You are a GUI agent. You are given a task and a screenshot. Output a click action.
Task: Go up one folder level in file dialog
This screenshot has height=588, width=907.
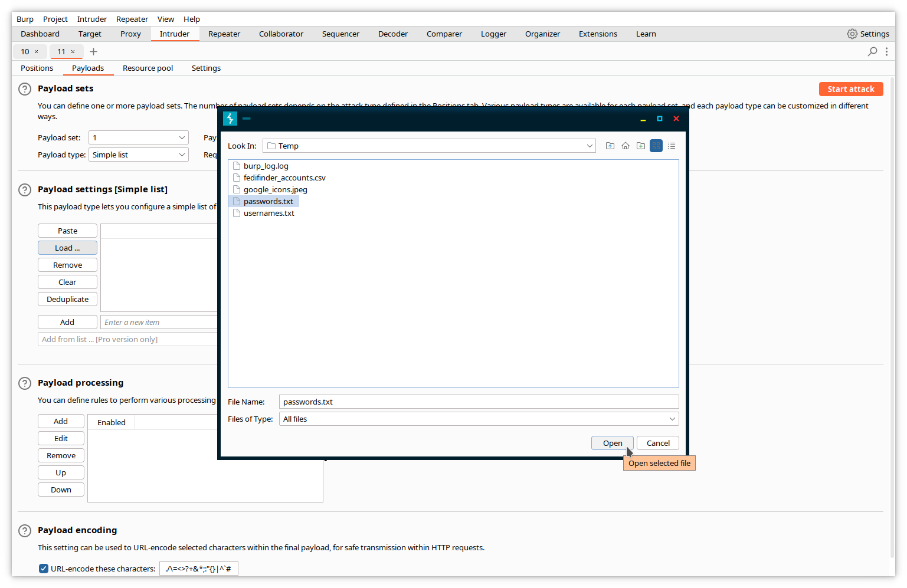click(610, 146)
